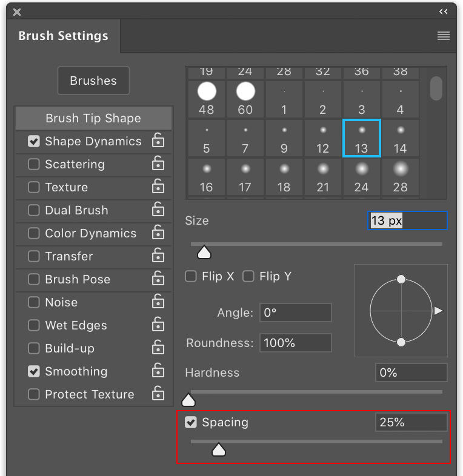Toggle the lock icon for Wet Edges

158,325
